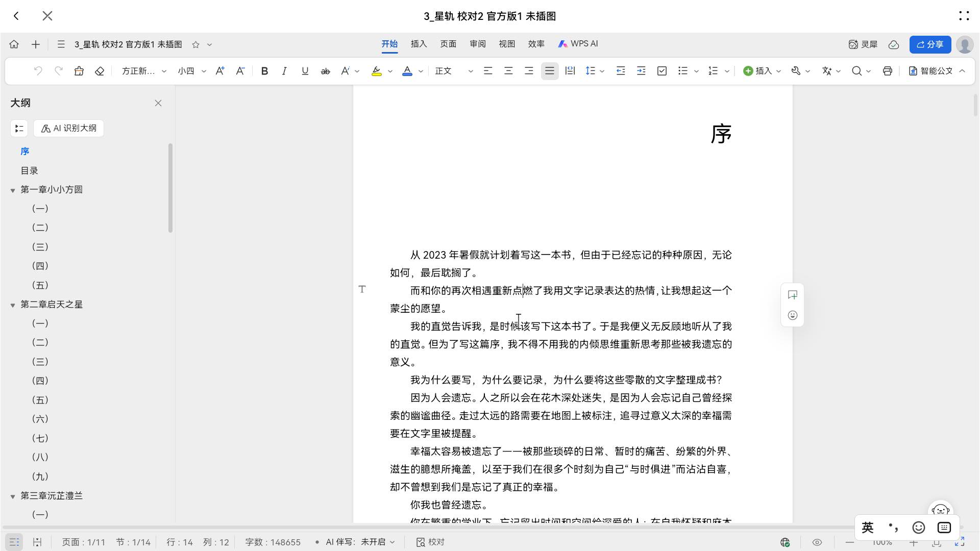
Task: Open 智能公文 feature
Action: point(930,71)
